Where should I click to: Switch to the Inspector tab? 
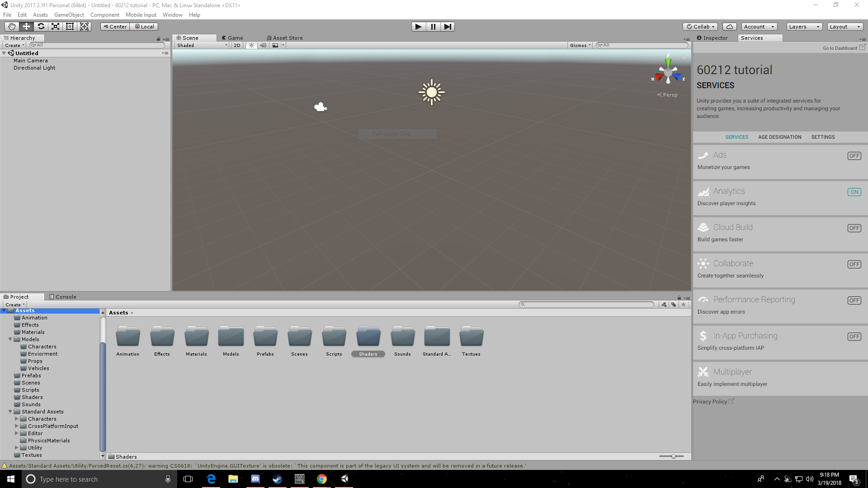pos(712,38)
